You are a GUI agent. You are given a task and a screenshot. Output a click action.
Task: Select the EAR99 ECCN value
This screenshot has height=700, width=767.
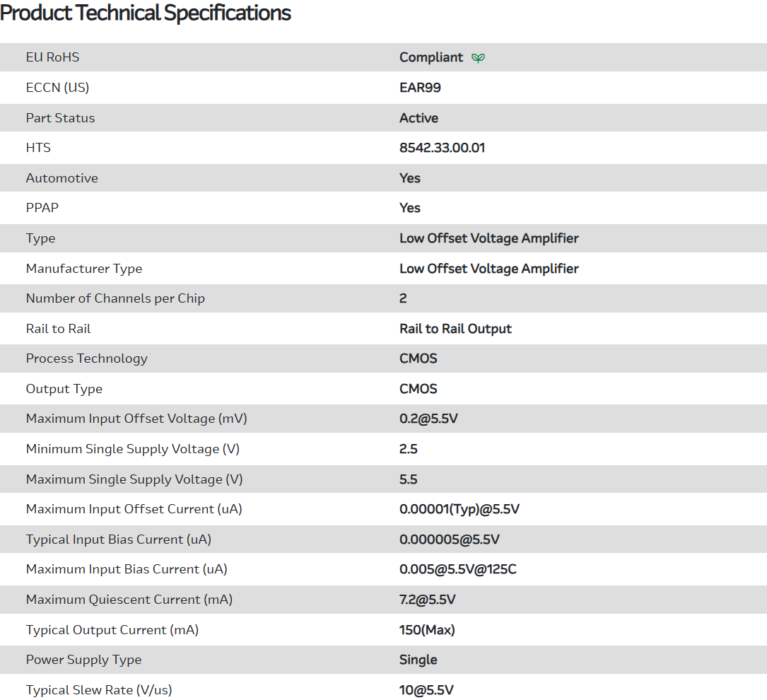pyautogui.click(x=420, y=88)
